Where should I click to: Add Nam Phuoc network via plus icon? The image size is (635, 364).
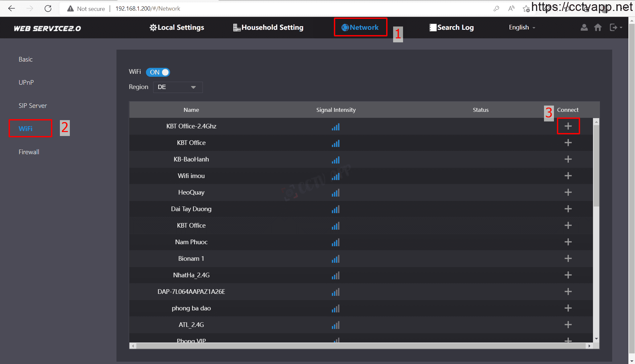click(x=568, y=242)
